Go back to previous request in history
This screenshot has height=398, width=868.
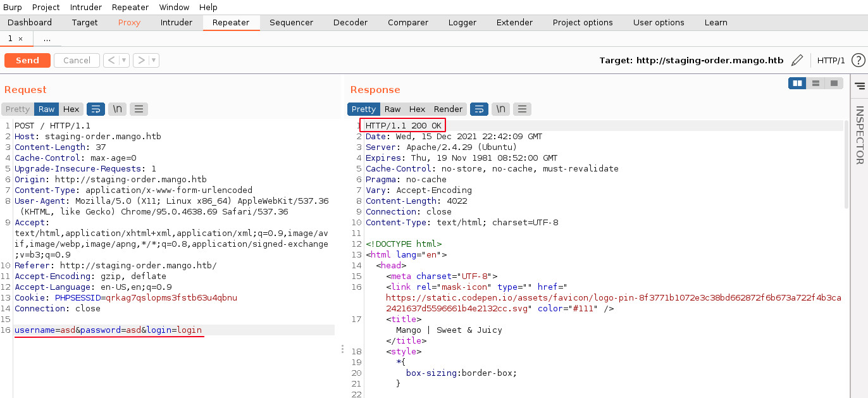coord(111,61)
